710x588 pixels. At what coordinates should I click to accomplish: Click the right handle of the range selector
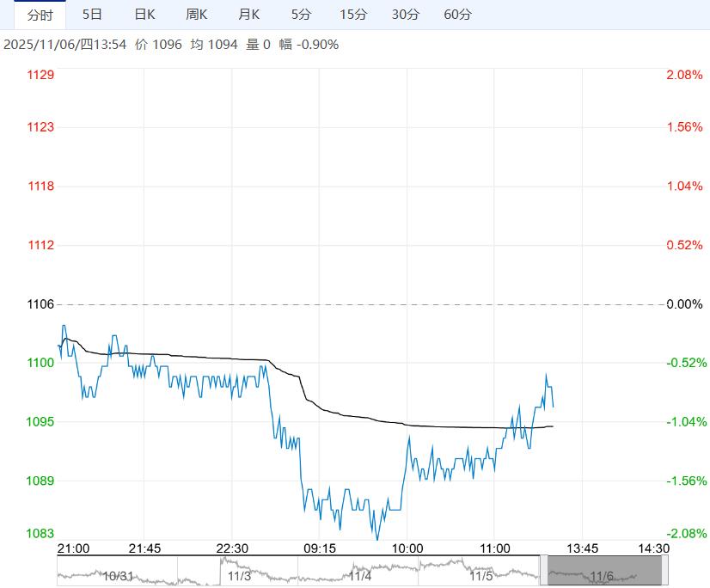click(663, 571)
